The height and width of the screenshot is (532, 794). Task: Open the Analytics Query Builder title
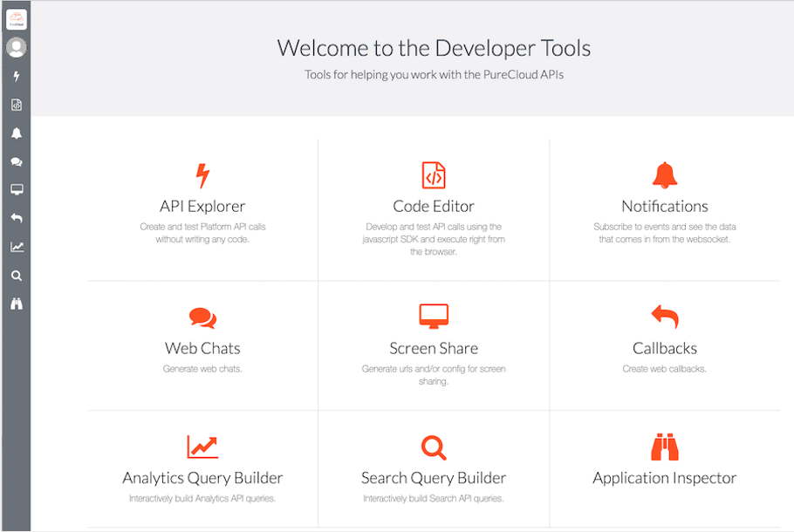tap(202, 478)
